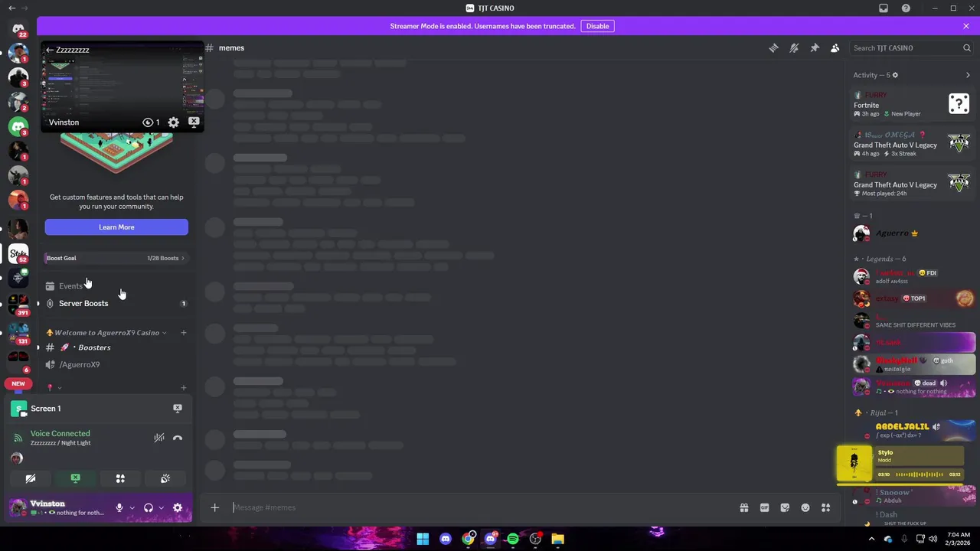Open Chrome from taskbar
The width and height of the screenshot is (980, 551).
(468, 540)
